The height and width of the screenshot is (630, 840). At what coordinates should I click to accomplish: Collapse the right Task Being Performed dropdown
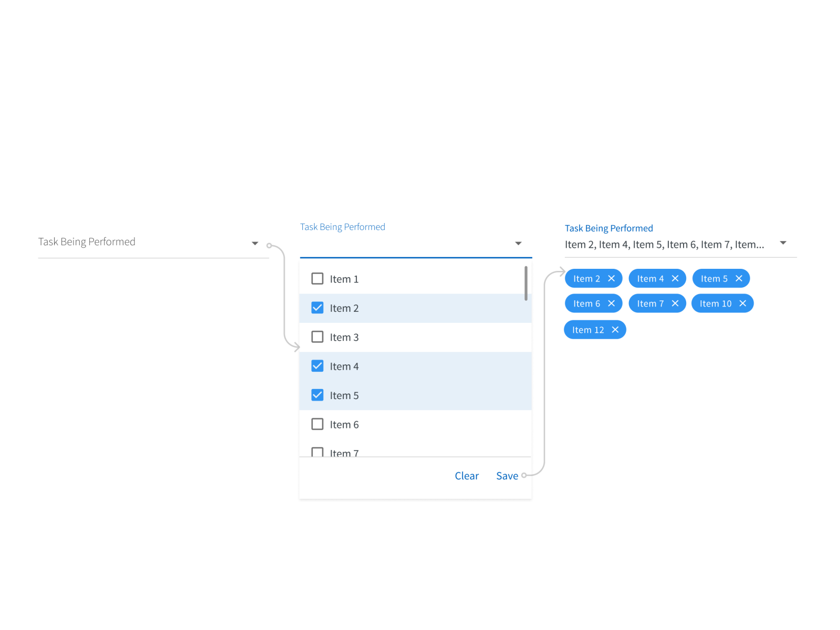pyautogui.click(x=783, y=243)
